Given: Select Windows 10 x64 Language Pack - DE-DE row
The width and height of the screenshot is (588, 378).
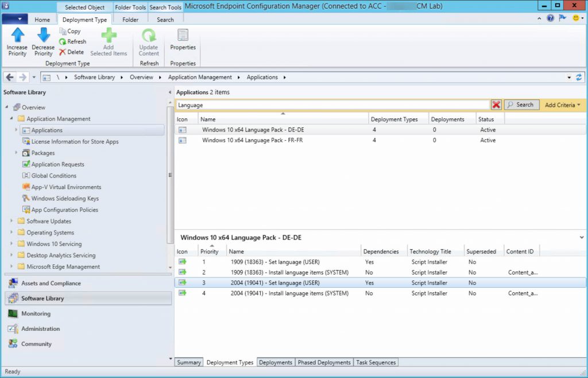Looking at the screenshot, I should (380, 130).
